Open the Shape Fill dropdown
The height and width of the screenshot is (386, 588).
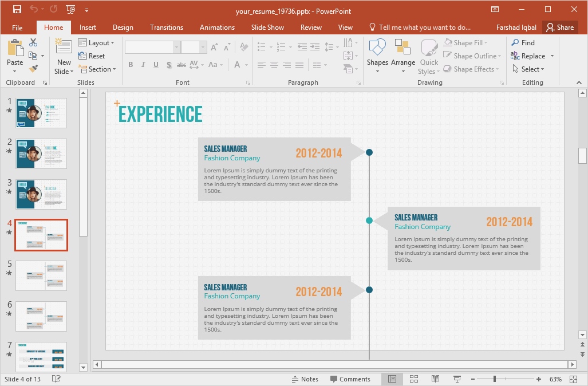(467, 42)
